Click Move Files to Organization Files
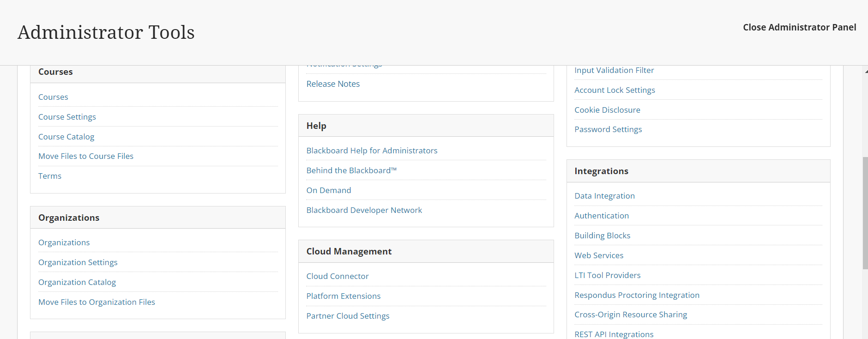 (96, 302)
